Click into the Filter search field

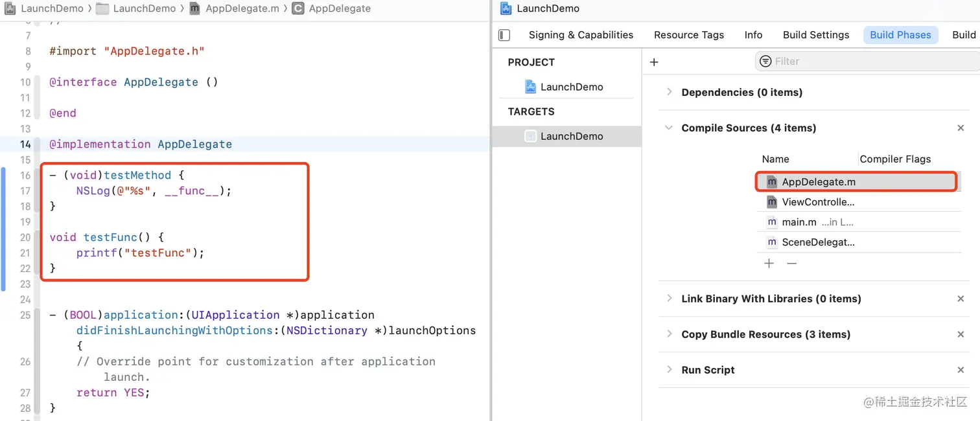(869, 62)
